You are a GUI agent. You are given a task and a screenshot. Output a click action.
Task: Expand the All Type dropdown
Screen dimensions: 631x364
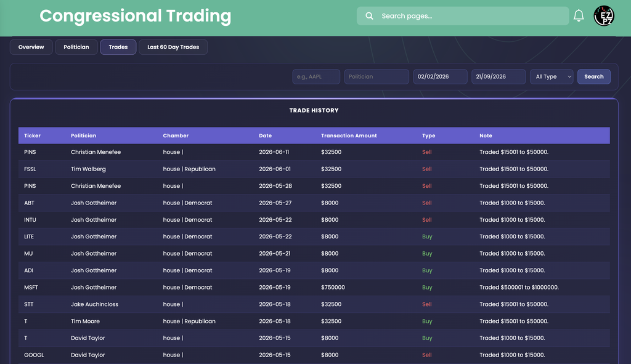pyautogui.click(x=552, y=76)
